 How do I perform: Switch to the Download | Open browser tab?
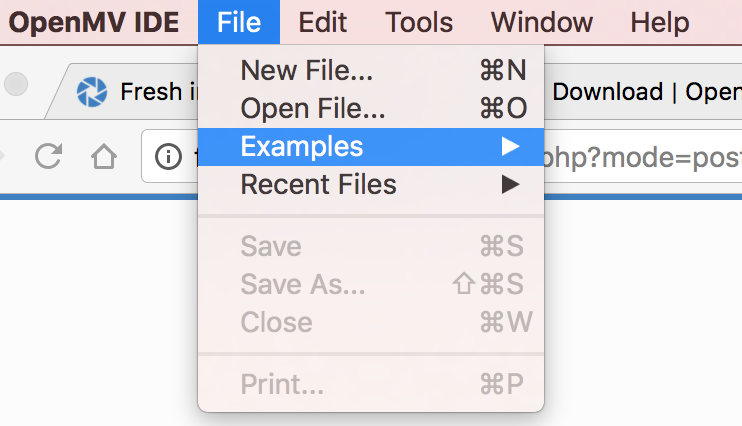pyautogui.click(x=644, y=91)
